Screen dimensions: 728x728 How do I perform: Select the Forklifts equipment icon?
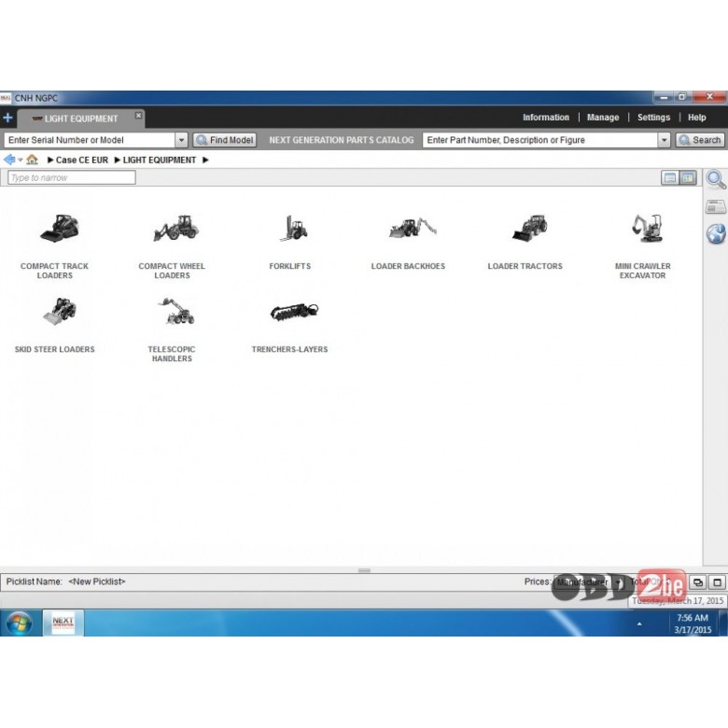pyautogui.click(x=293, y=228)
